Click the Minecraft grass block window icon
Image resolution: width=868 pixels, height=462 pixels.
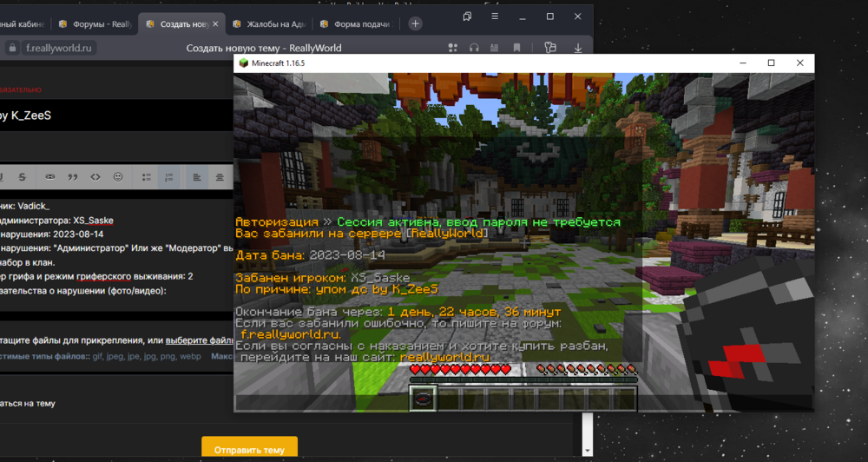(244, 63)
